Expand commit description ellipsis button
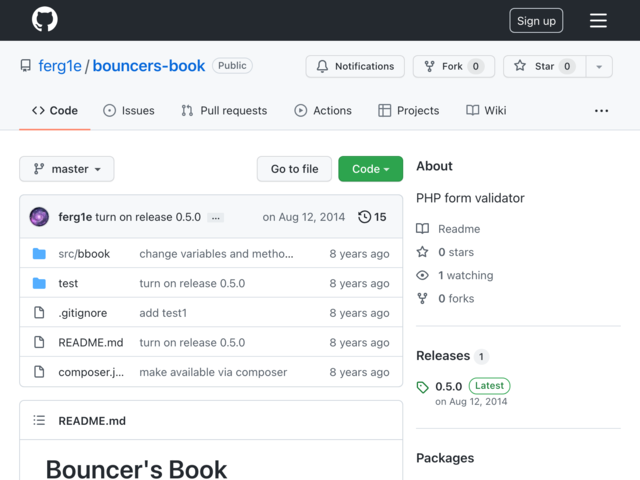This screenshot has width=640, height=480. 216,218
